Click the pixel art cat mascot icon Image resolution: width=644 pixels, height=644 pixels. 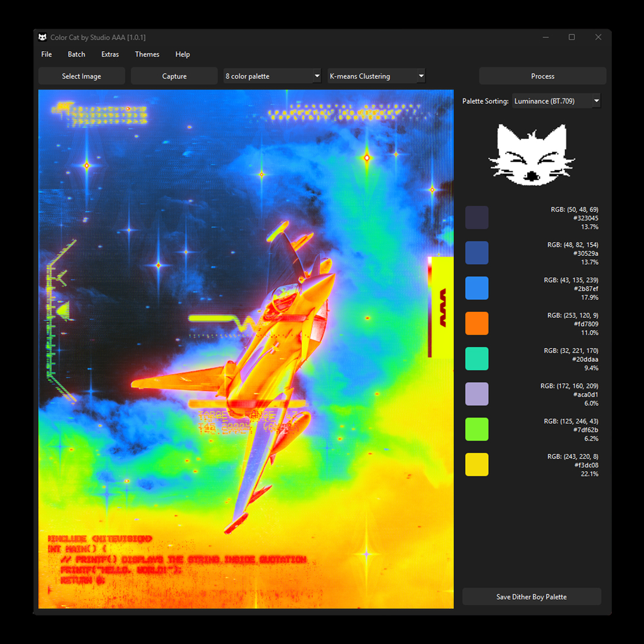[531, 155]
